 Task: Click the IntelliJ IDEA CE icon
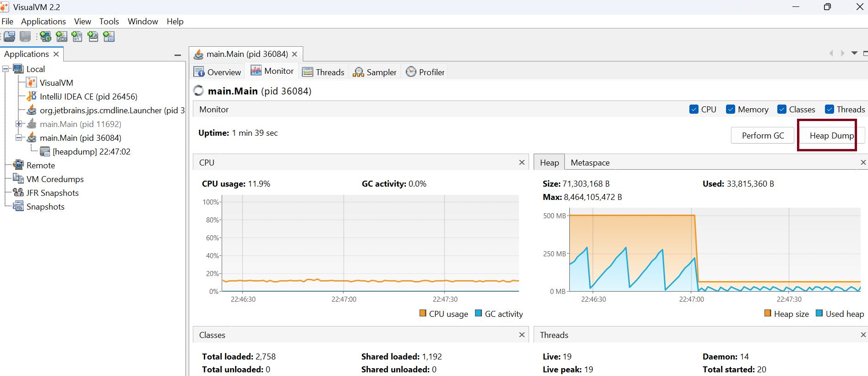click(32, 96)
